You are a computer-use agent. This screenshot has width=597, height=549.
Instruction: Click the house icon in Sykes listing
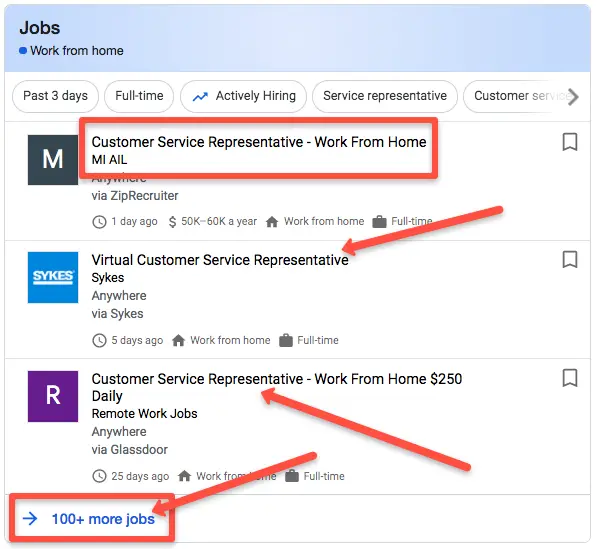178,340
